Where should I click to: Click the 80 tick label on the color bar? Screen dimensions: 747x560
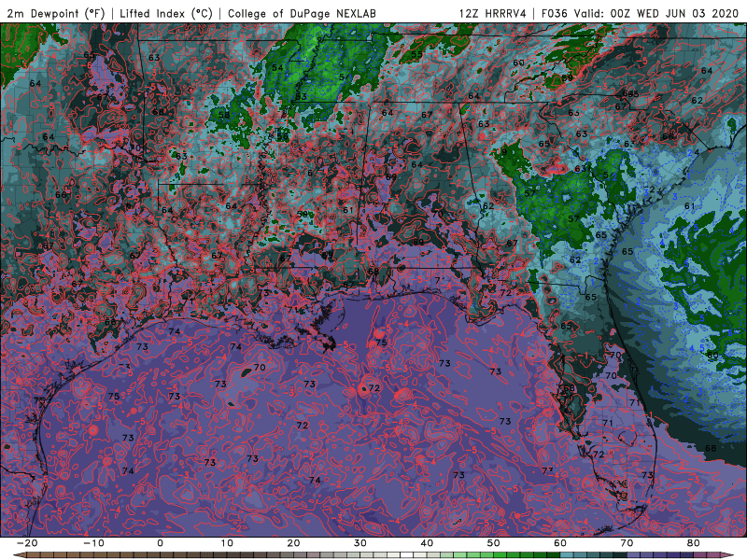point(694,543)
